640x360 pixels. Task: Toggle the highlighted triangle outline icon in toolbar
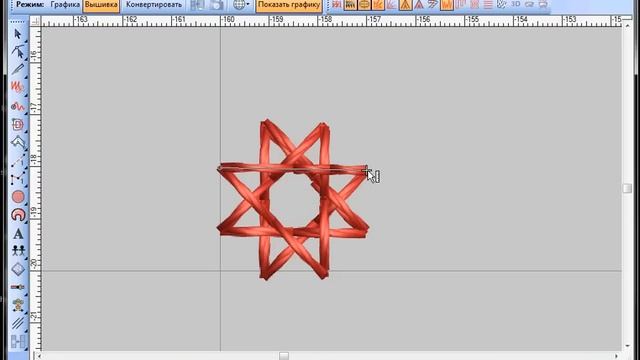405,4
